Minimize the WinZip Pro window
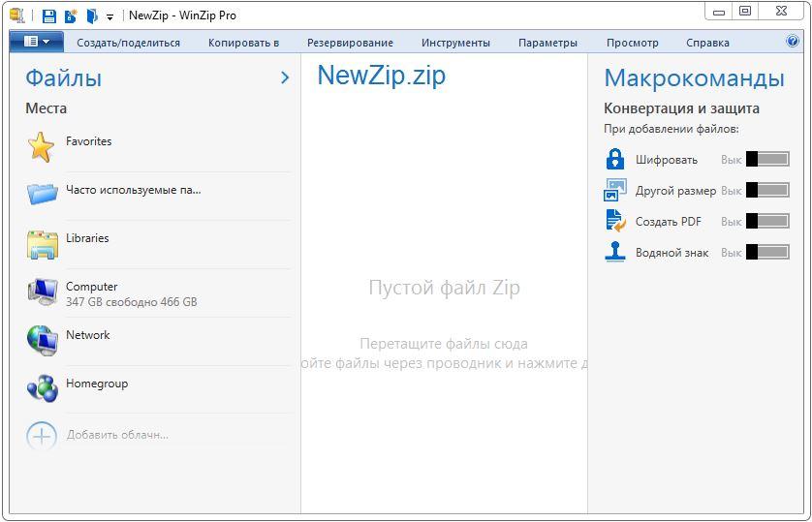 pos(719,12)
